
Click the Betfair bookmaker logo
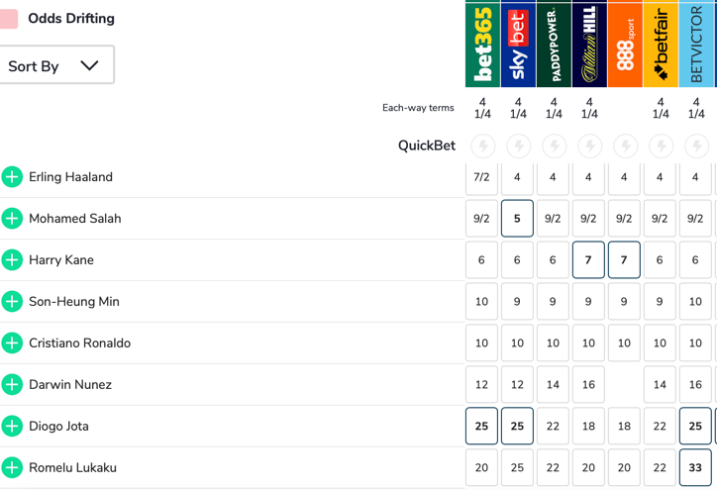[660, 44]
